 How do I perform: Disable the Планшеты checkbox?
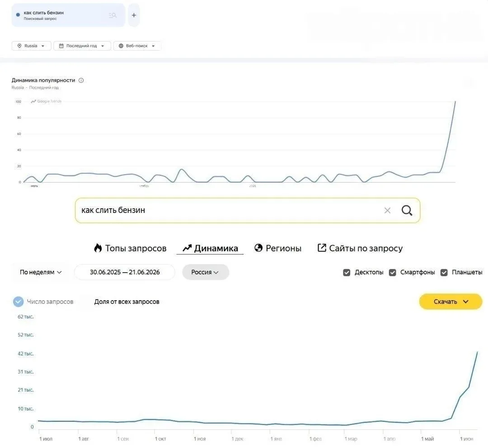coord(444,273)
